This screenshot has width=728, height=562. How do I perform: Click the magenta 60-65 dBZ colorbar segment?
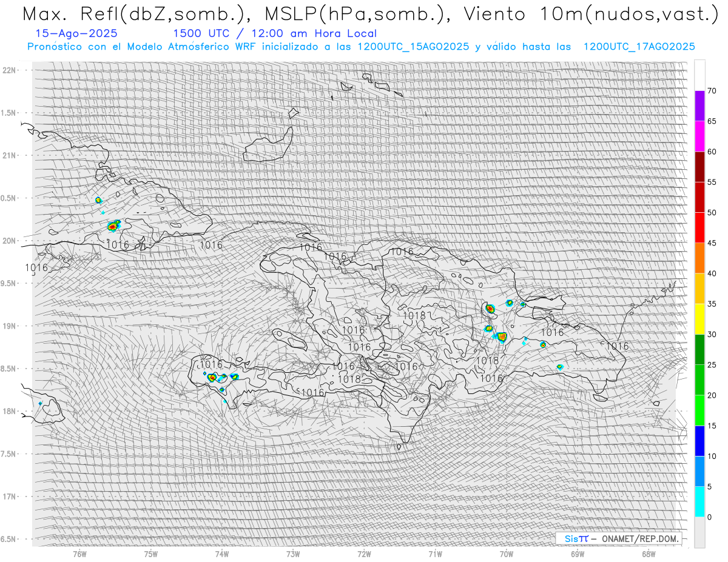click(x=699, y=136)
